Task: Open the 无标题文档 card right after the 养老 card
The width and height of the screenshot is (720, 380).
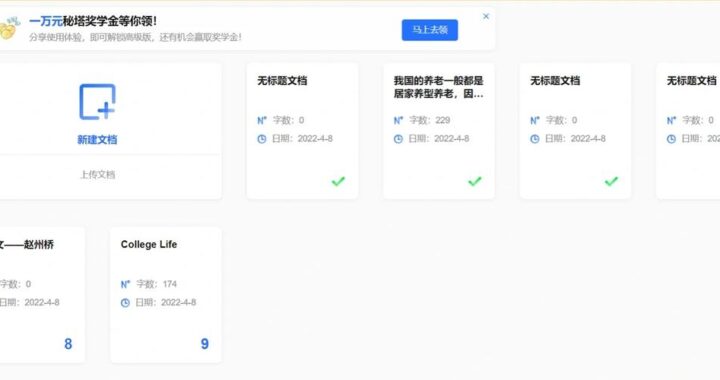Action: [x=575, y=131]
